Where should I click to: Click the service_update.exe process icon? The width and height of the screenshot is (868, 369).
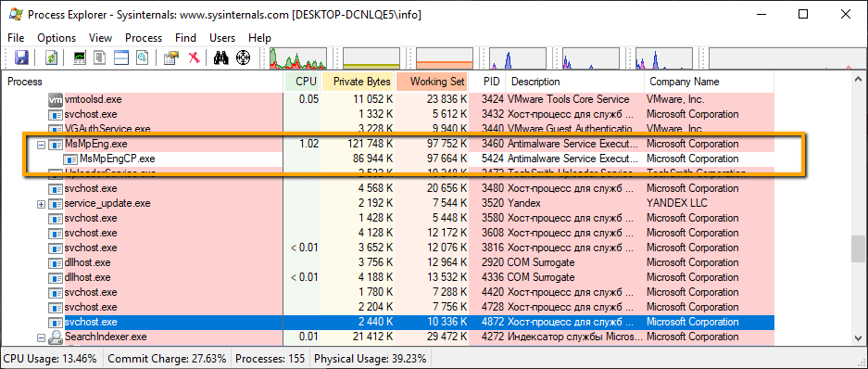pos(55,203)
